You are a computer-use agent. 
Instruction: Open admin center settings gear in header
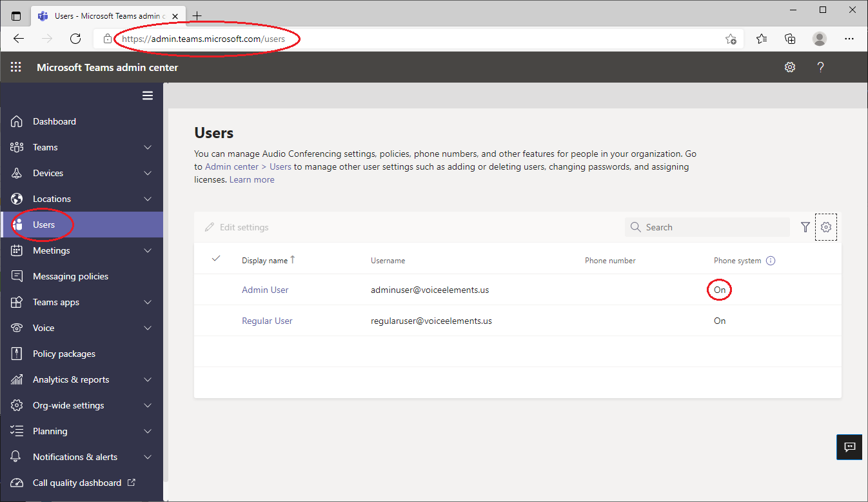click(790, 67)
